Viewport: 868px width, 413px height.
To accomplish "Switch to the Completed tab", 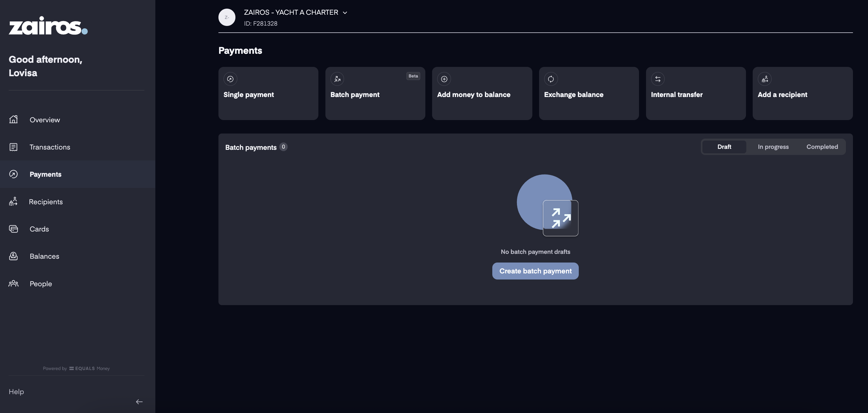I will 822,147.
